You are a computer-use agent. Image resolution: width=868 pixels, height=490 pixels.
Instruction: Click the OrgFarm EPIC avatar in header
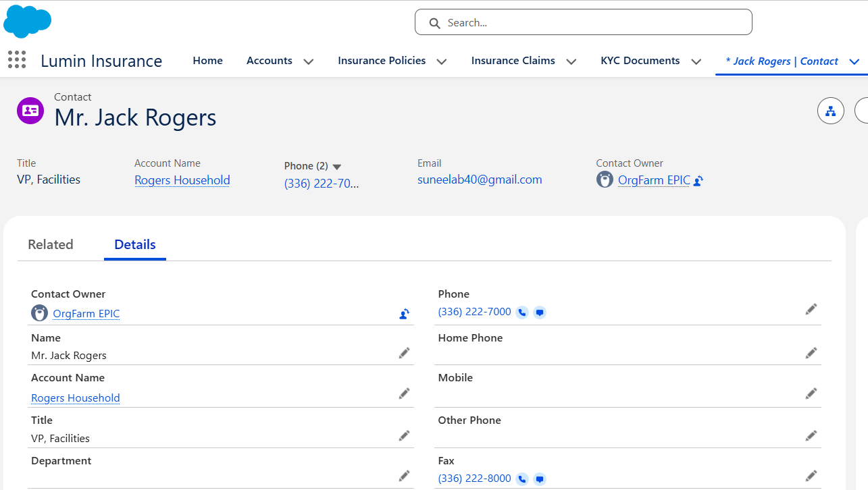click(x=605, y=180)
